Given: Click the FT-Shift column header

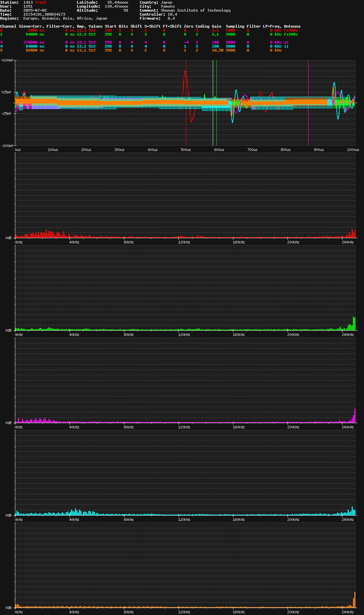Looking at the screenshot, I should (x=172, y=26).
